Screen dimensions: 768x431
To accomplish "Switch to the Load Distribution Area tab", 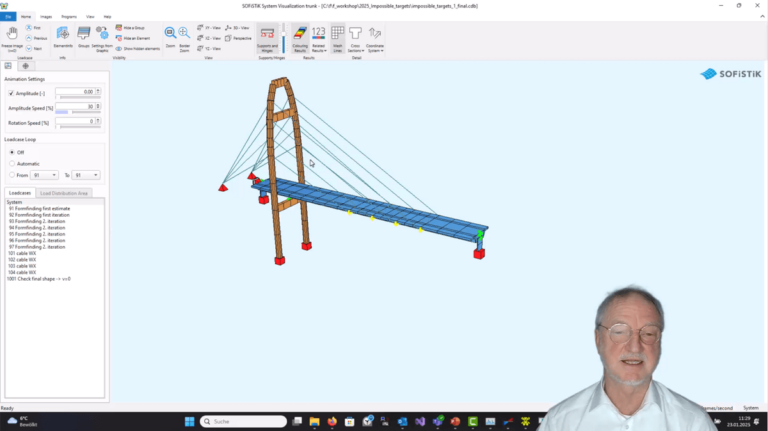I will [x=64, y=193].
